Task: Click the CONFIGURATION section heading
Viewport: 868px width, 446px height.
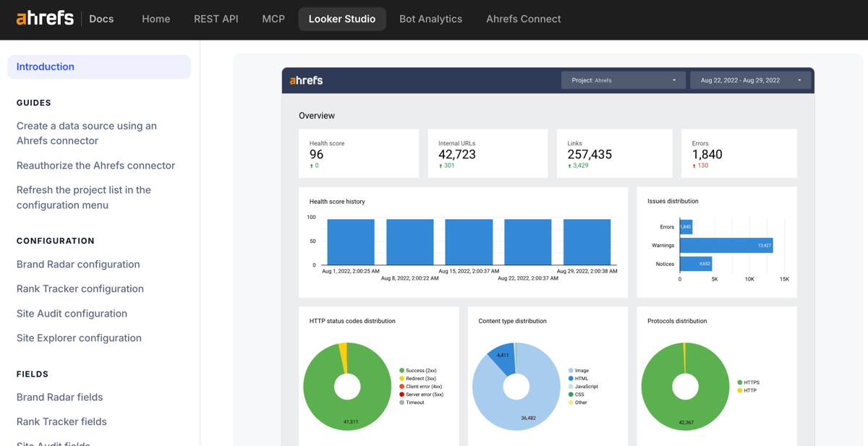Action: point(56,241)
